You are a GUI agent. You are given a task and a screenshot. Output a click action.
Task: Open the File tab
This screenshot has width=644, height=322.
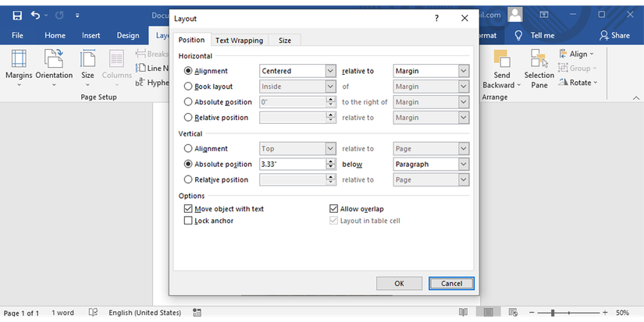click(x=18, y=36)
